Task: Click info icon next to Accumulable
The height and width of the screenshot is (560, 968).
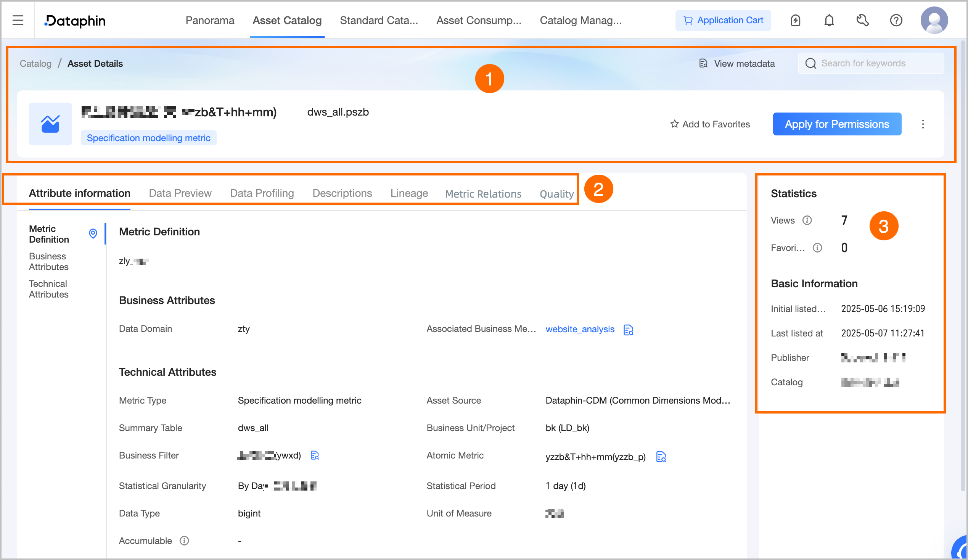Action: (x=184, y=541)
